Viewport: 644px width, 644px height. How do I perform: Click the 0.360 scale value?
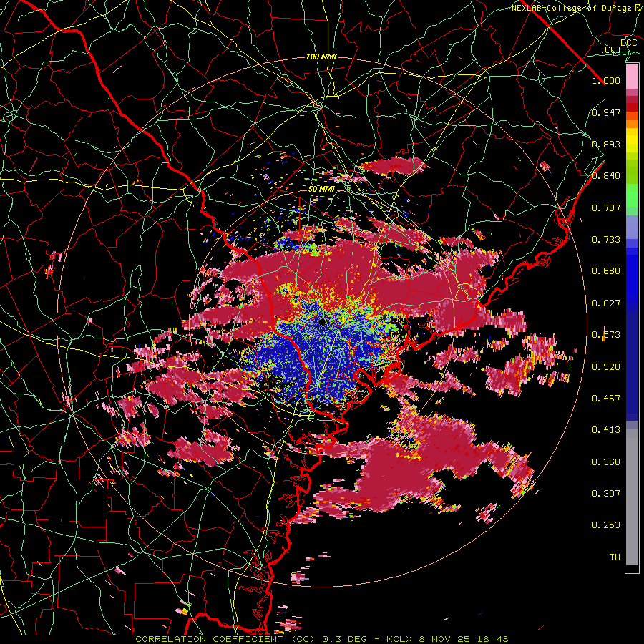point(606,462)
